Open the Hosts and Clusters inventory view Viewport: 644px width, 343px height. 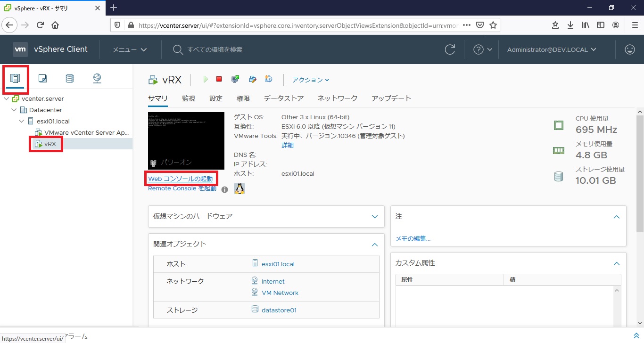16,79
